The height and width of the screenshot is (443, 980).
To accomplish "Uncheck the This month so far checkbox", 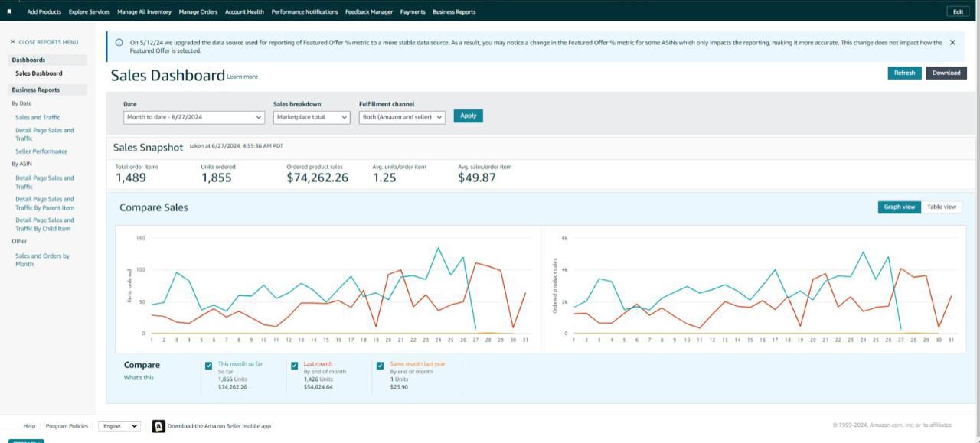I will 208,366.
